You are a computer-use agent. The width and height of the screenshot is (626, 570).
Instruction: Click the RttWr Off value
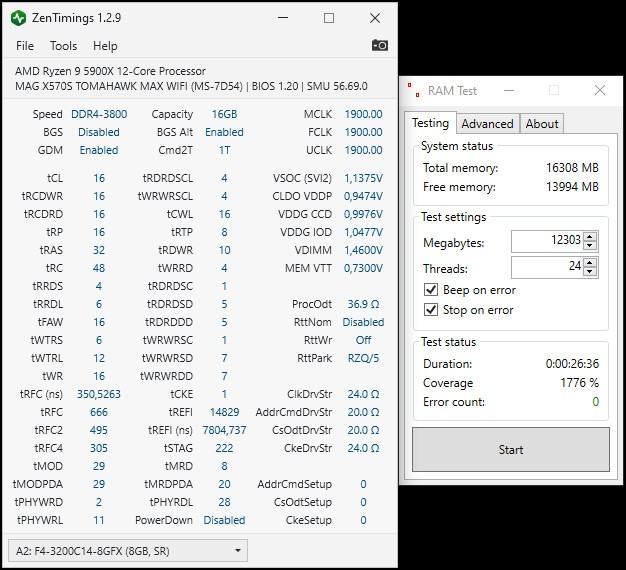[363, 340]
